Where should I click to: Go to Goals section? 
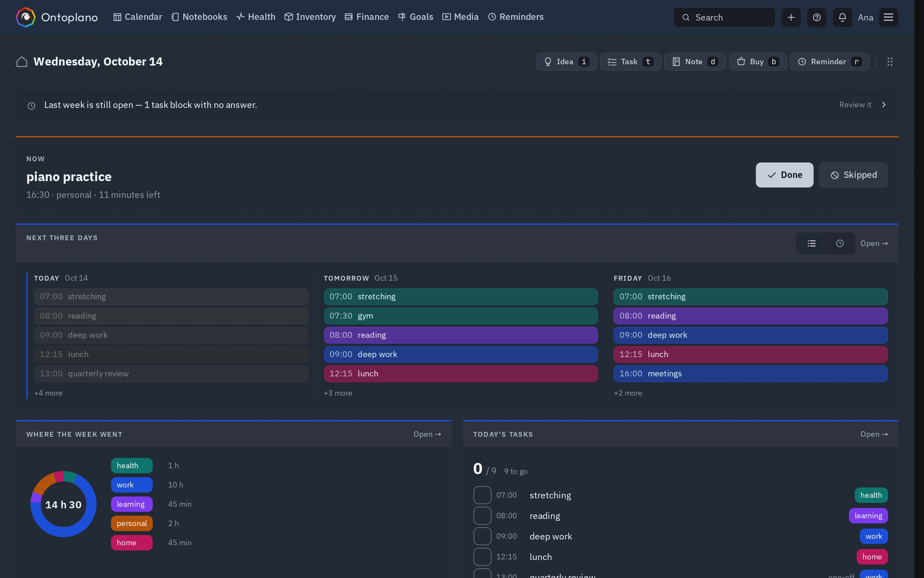point(415,17)
